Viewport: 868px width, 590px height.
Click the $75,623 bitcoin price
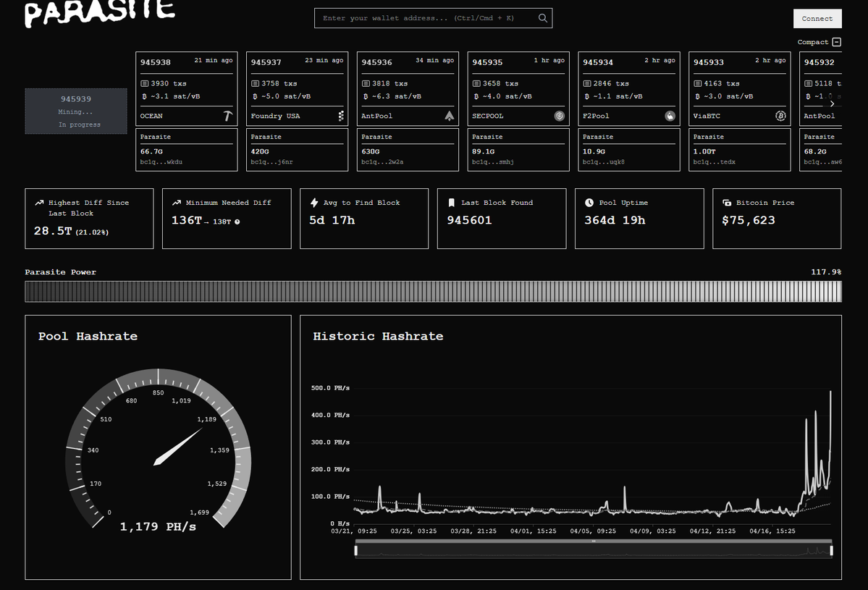[749, 220]
